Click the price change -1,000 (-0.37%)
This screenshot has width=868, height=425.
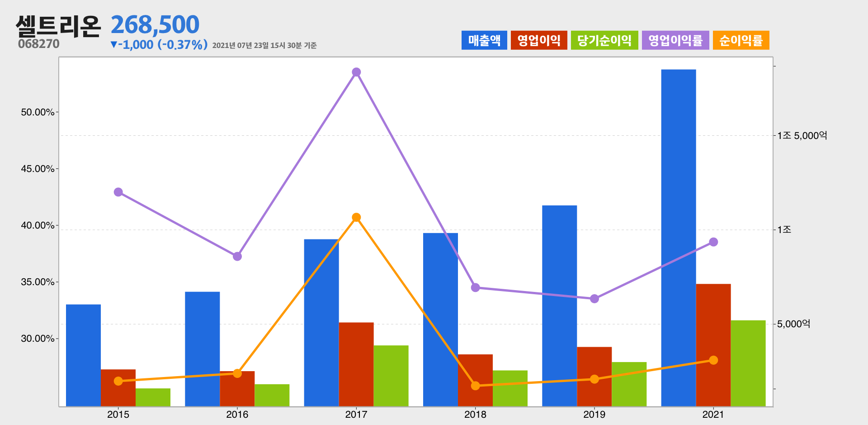point(159,44)
